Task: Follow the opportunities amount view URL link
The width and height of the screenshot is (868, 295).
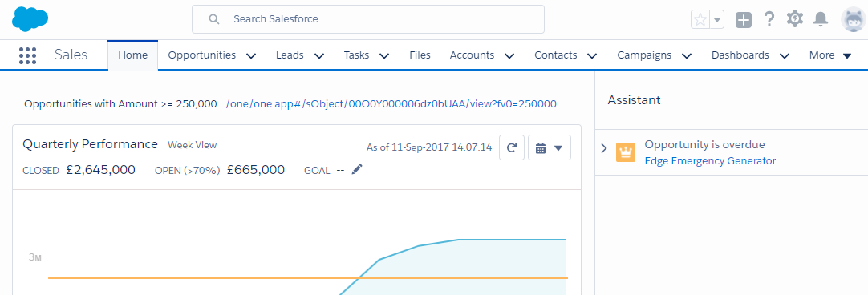Action: [391, 103]
